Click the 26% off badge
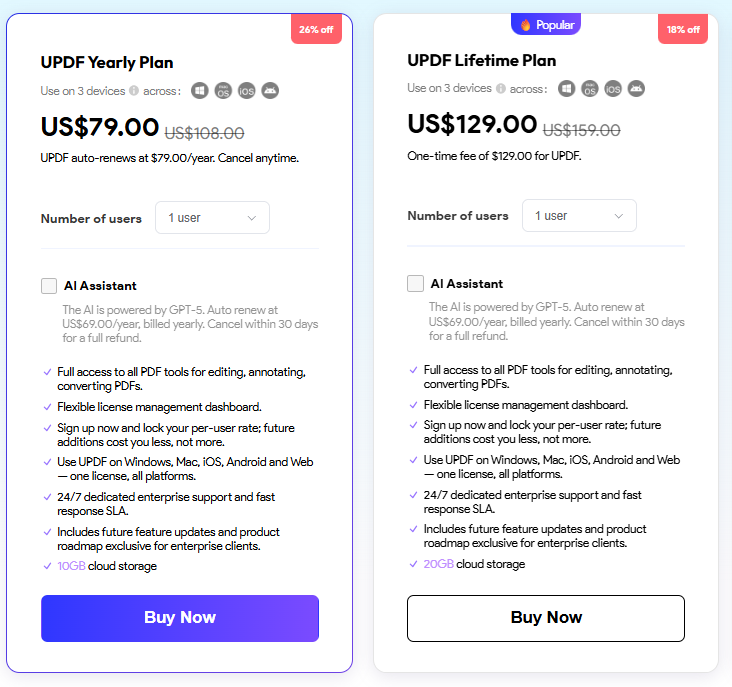The width and height of the screenshot is (732, 687). (x=317, y=29)
